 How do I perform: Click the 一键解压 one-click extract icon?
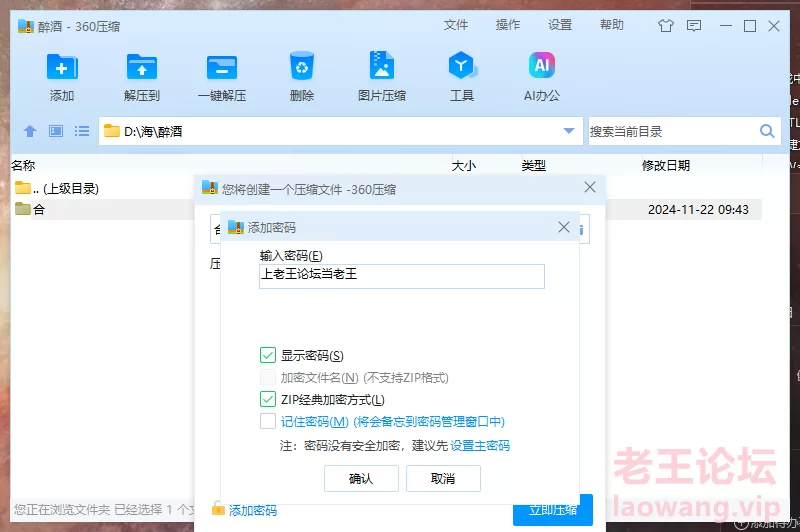click(221, 68)
